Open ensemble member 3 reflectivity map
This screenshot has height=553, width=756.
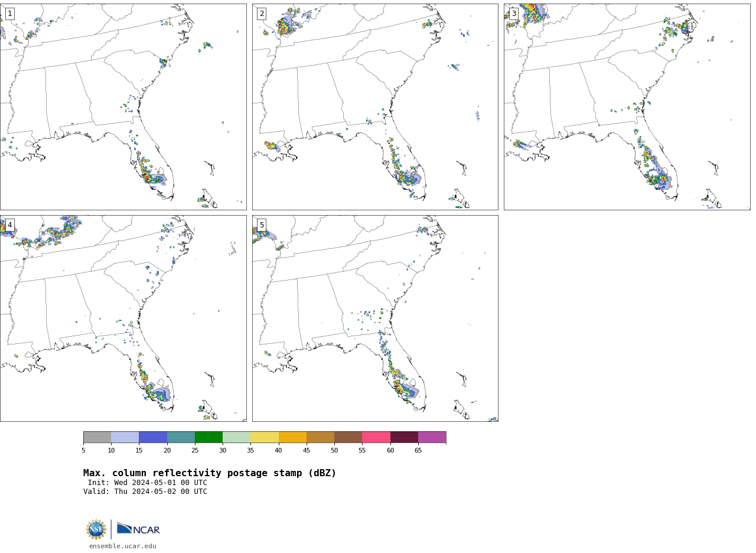tap(627, 107)
